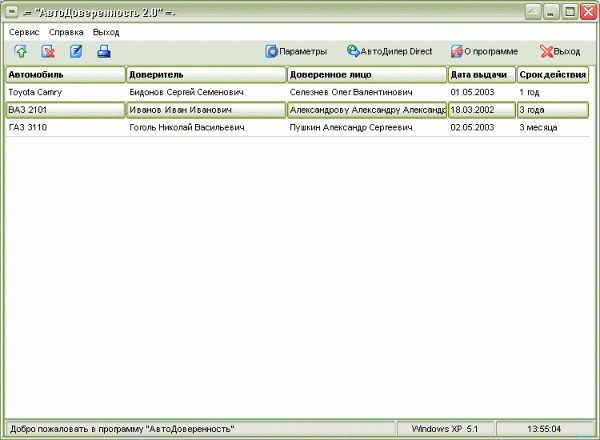Sort by the Доверитель column header
The height and width of the screenshot is (440, 600).
tap(205, 75)
